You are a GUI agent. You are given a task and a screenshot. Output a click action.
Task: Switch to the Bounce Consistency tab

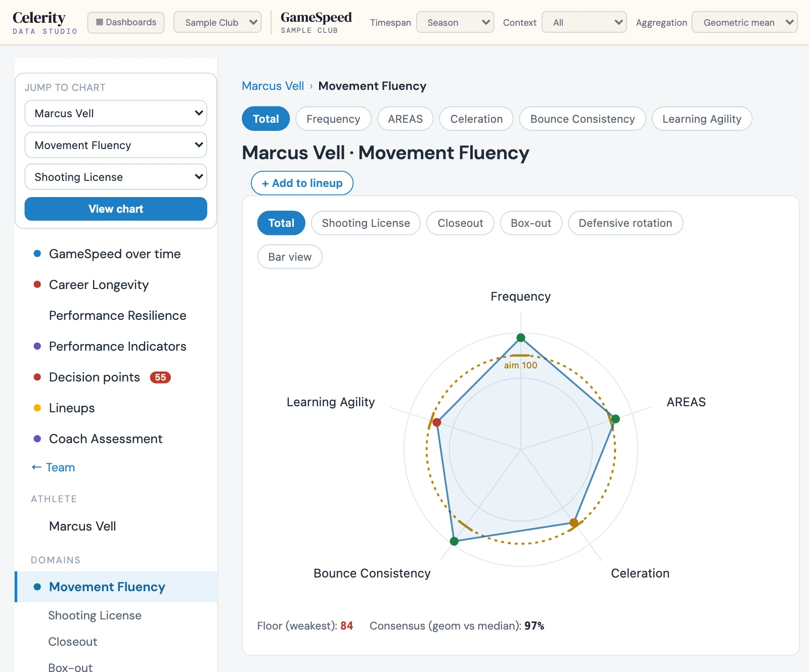point(582,119)
